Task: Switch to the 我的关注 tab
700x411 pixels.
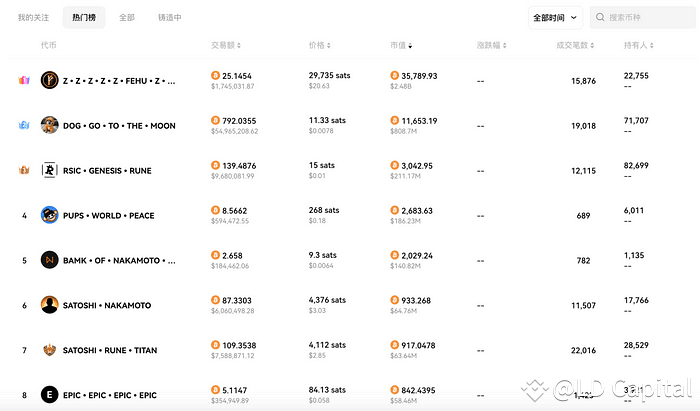Action: pos(33,18)
